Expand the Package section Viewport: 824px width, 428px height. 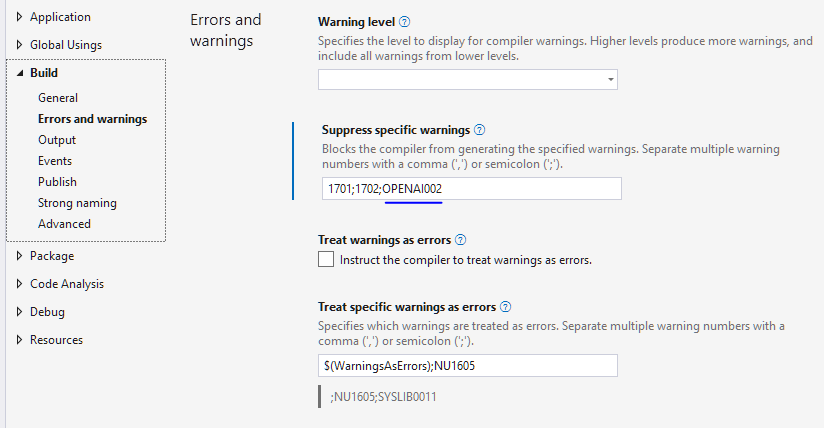[20, 256]
